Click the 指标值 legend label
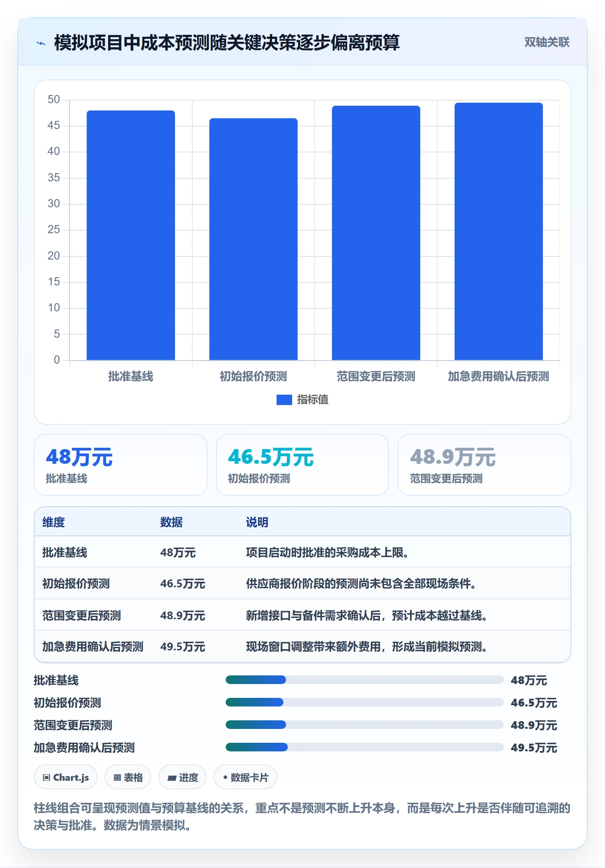This screenshot has width=605, height=868. 312,400
